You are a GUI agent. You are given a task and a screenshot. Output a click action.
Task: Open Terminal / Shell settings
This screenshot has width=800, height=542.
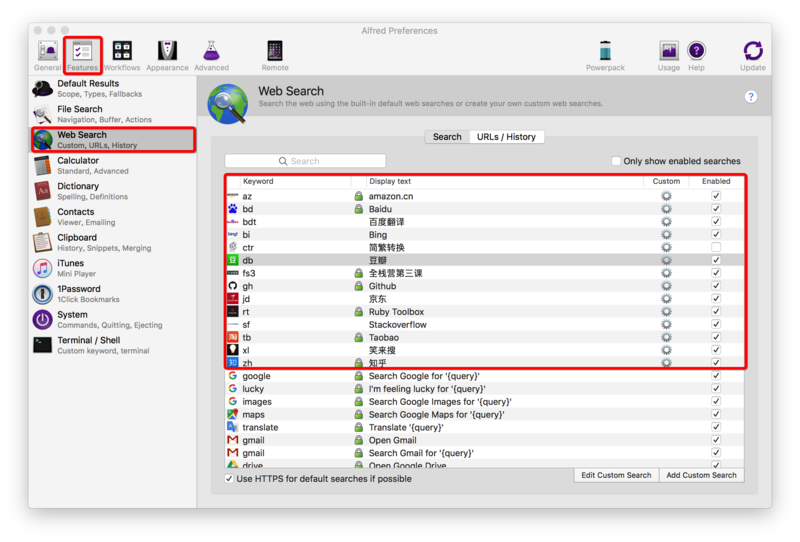tap(113, 345)
